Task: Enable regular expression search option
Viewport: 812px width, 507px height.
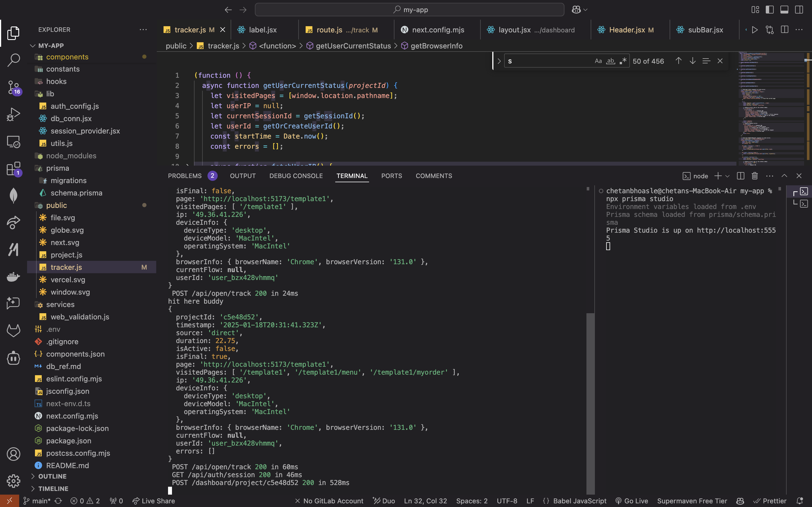Action: (x=623, y=61)
